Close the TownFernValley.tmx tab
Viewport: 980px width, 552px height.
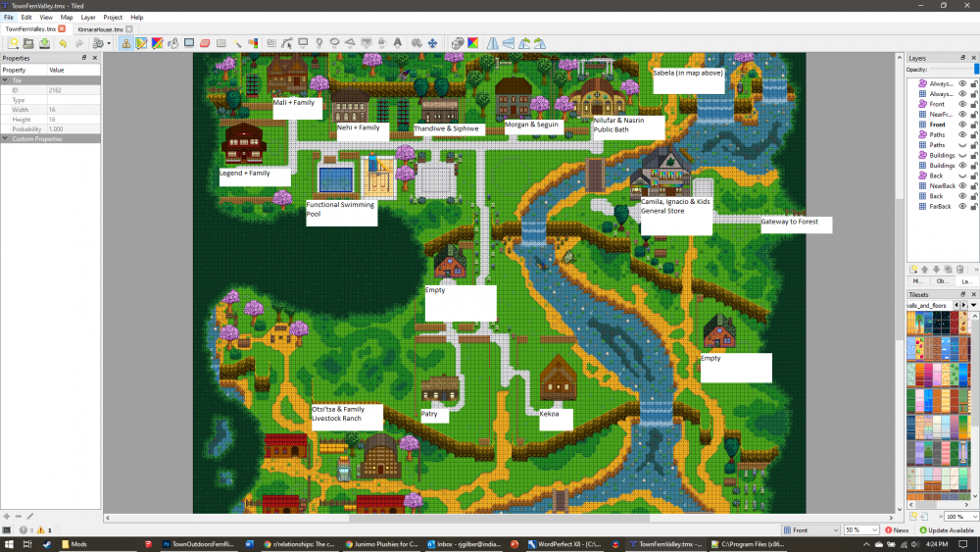62,28
